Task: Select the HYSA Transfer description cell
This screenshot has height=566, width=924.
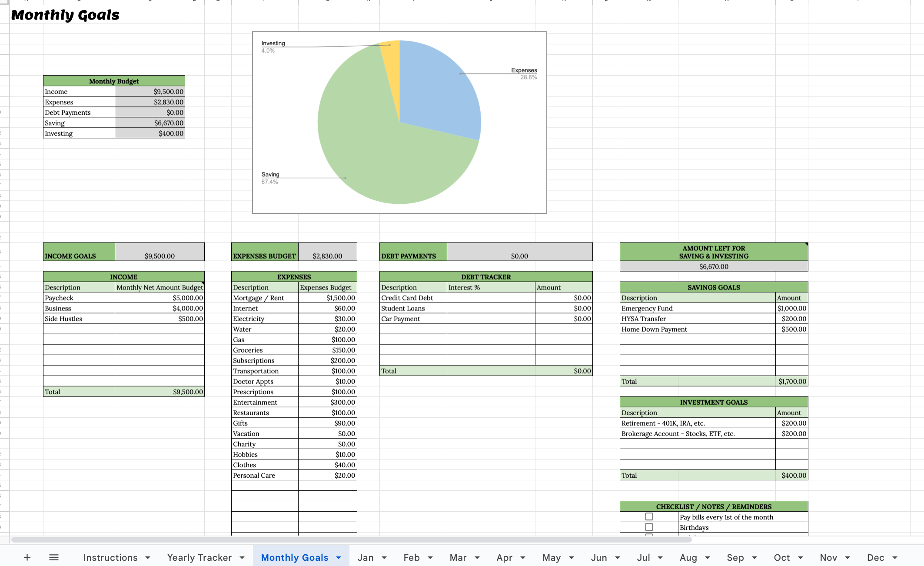Action: click(698, 319)
